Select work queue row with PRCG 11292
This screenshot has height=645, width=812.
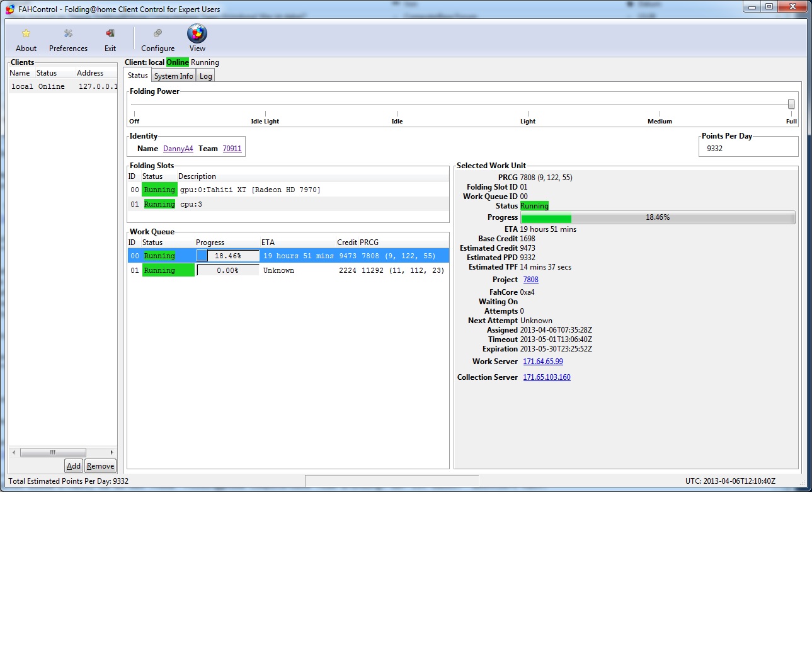288,270
